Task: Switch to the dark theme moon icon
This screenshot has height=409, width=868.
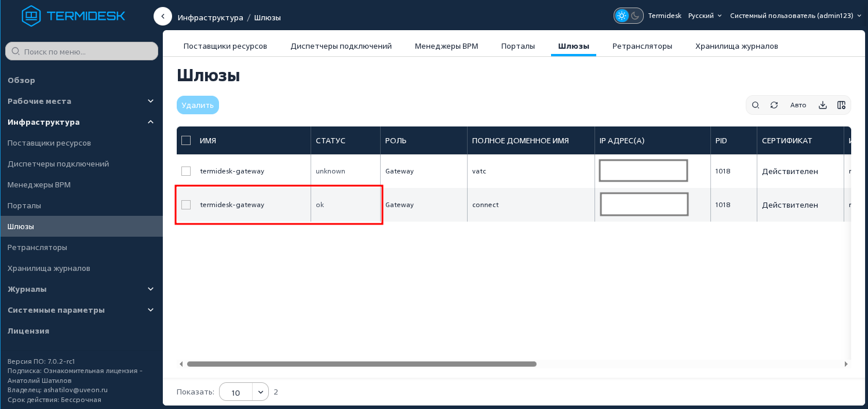Action: point(636,16)
